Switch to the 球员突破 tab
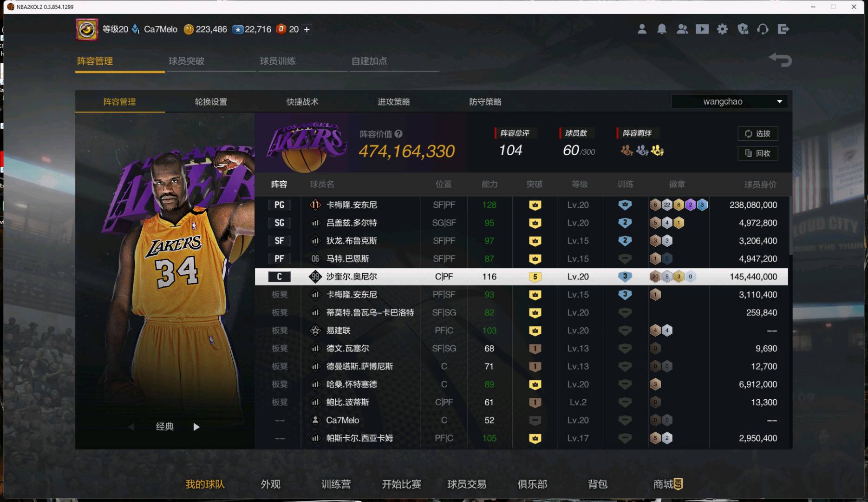Screen dimensions: 868x502 (186, 61)
